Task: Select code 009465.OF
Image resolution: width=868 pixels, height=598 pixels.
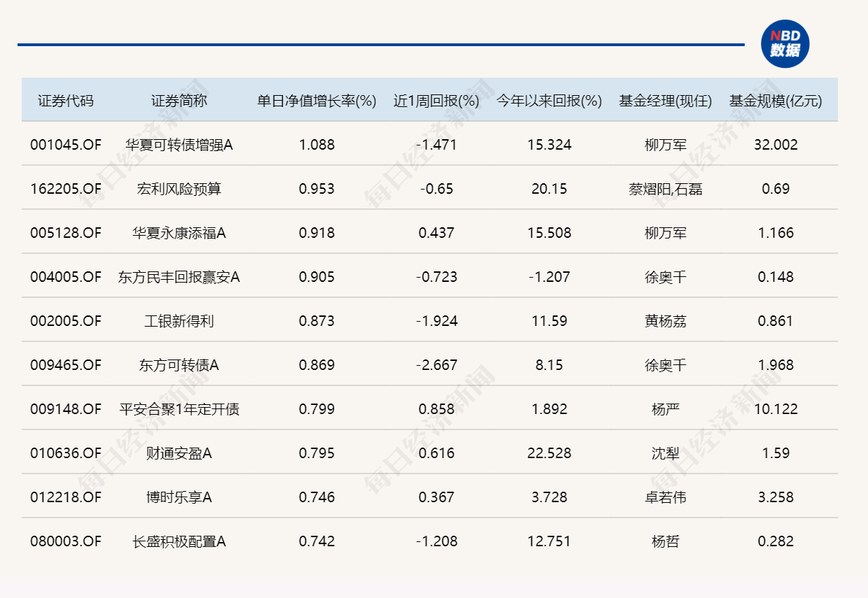Action: (66, 365)
